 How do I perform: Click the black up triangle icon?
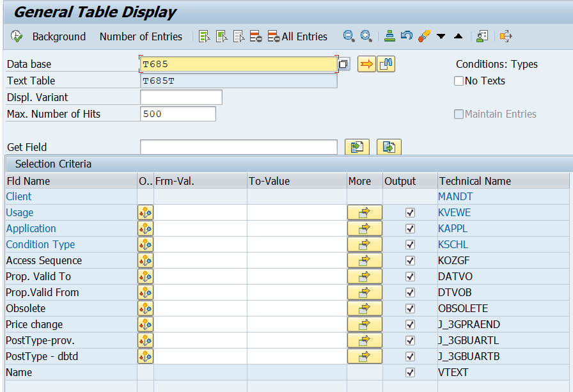click(x=459, y=36)
